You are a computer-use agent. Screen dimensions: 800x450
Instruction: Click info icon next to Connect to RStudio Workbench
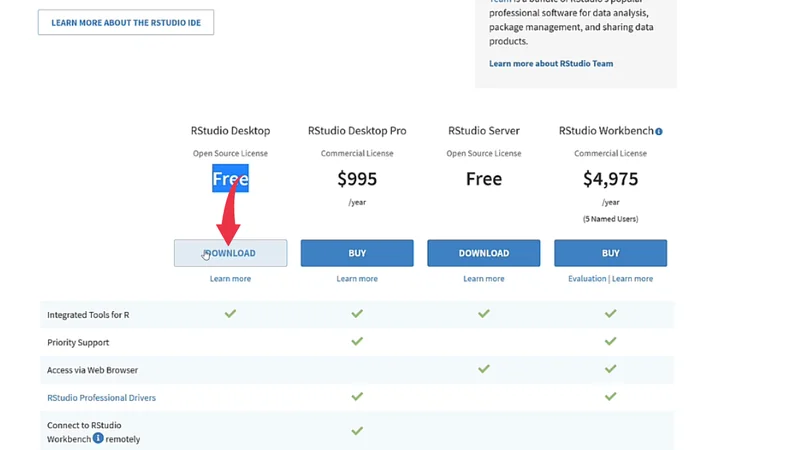(x=98, y=438)
